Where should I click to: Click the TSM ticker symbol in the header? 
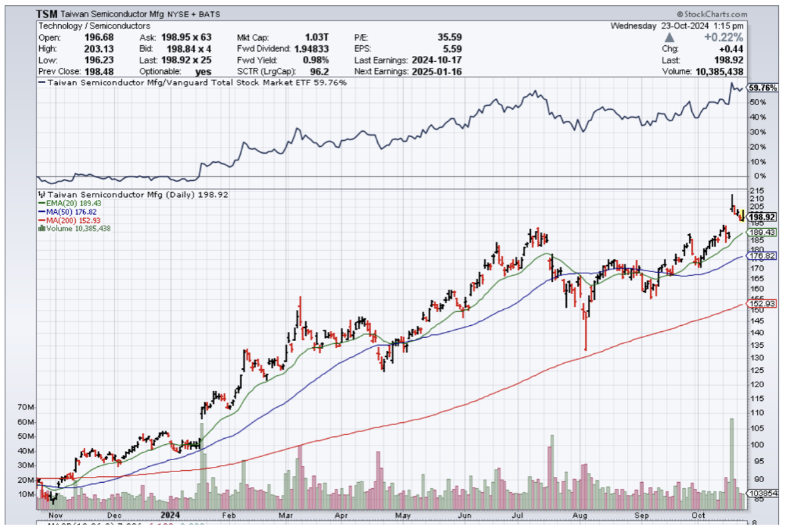tap(47, 14)
